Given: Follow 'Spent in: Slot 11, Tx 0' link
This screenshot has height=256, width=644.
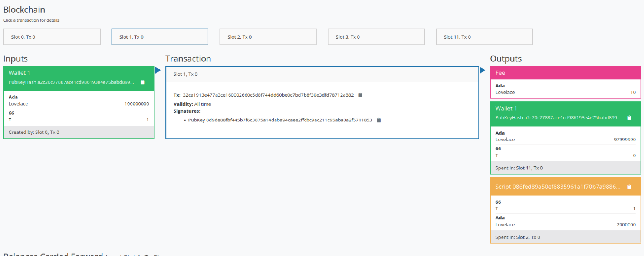Looking at the screenshot, I should [x=519, y=168].
